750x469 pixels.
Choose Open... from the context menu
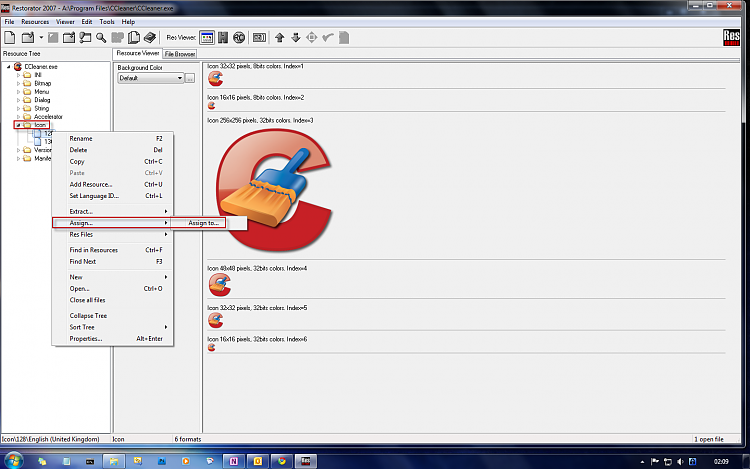coord(112,289)
